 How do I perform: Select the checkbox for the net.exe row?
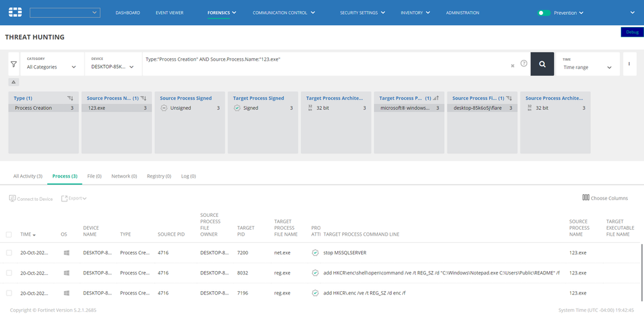(x=9, y=252)
